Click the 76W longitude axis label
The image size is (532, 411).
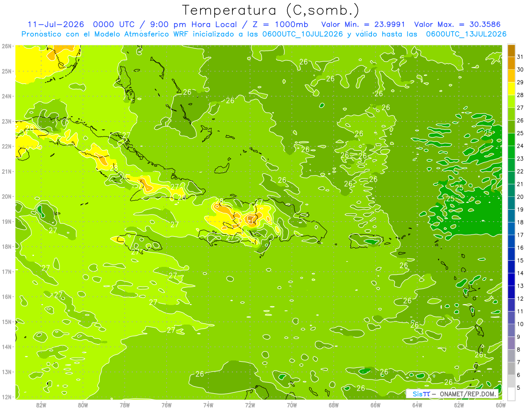pos(166,405)
